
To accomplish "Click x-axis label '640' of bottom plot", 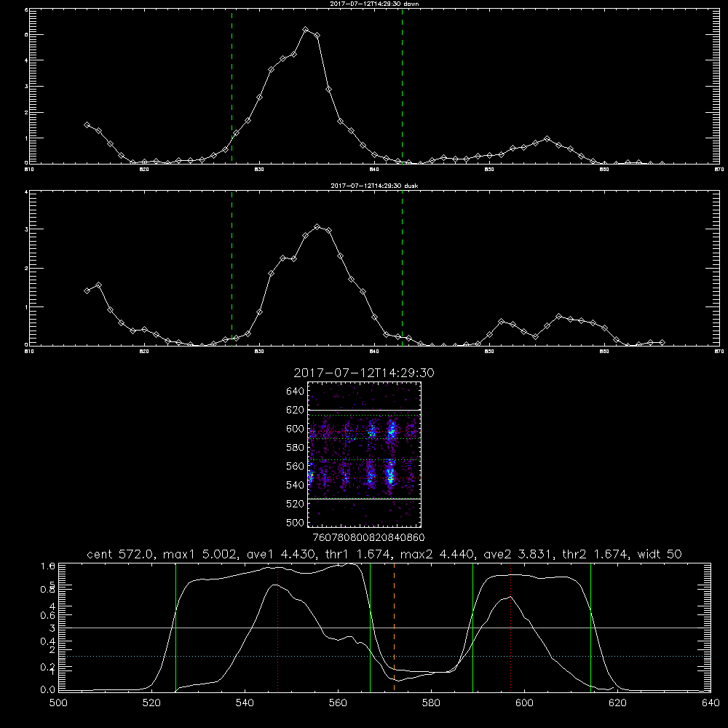I will [711, 703].
